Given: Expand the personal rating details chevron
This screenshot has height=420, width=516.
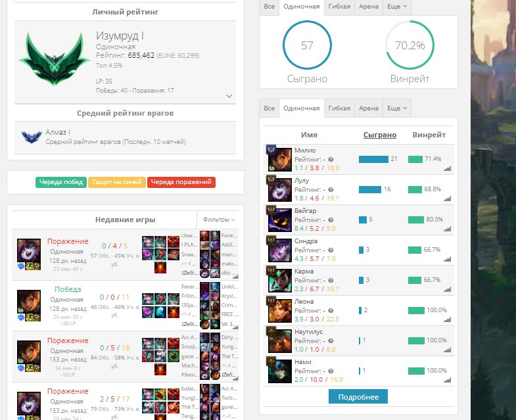Looking at the screenshot, I should [x=229, y=96].
